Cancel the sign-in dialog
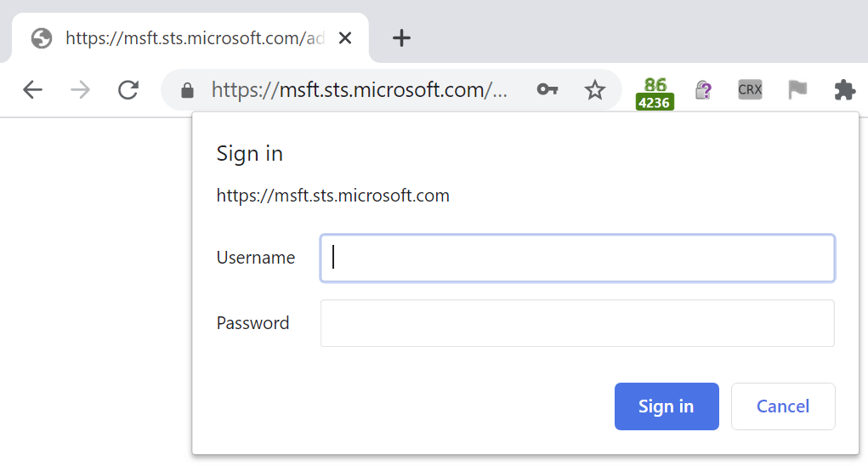 pyautogui.click(x=783, y=406)
